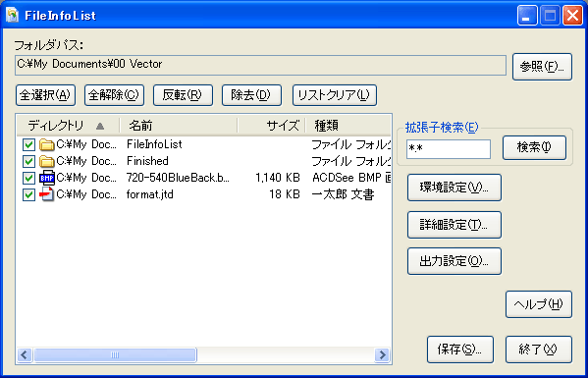Screen dimensions: 588x378
Task: Sort by the ディレクトリ column header
Action: tap(69, 126)
